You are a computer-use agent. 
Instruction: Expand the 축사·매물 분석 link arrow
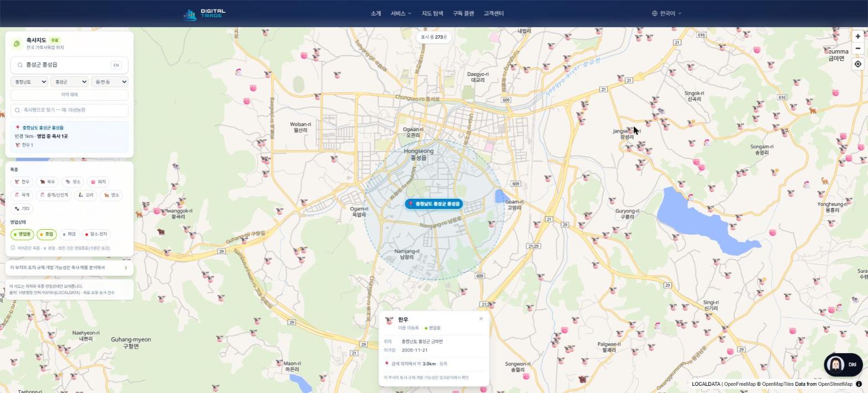point(126,268)
